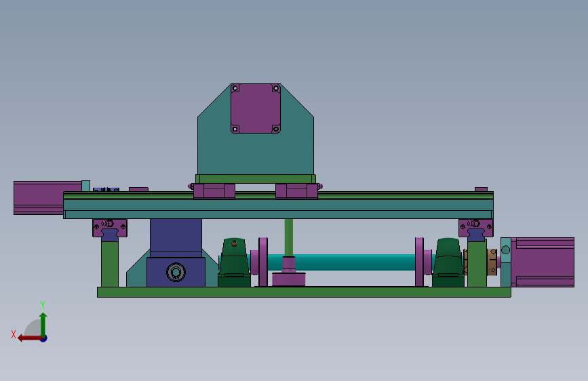Select the long green base plate at the bottom
This screenshot has height=381, width=588.
coord(304,292)
